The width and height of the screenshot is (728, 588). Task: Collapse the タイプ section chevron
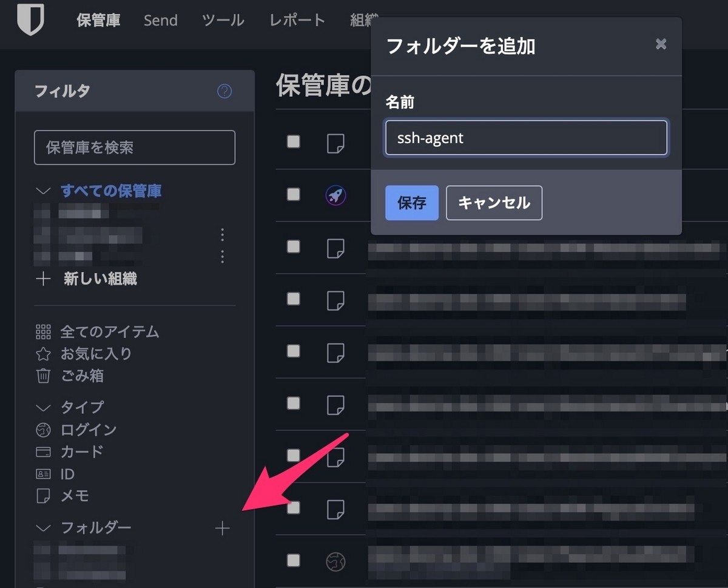tap(43, 407)
